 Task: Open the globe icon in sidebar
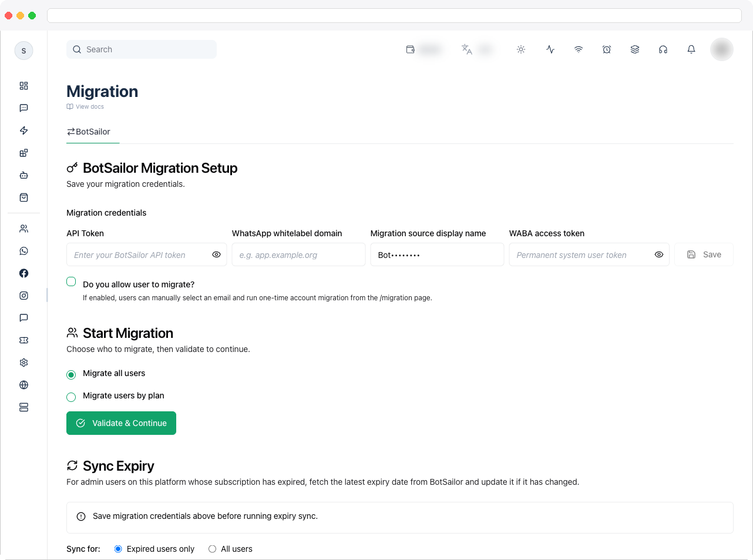pyautogui.click(x=23, y=385)
